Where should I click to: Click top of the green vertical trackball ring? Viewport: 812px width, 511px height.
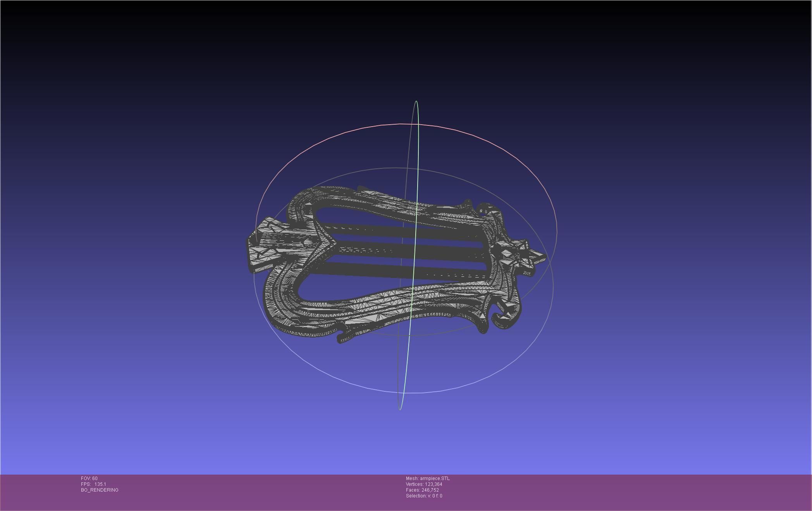416,101
